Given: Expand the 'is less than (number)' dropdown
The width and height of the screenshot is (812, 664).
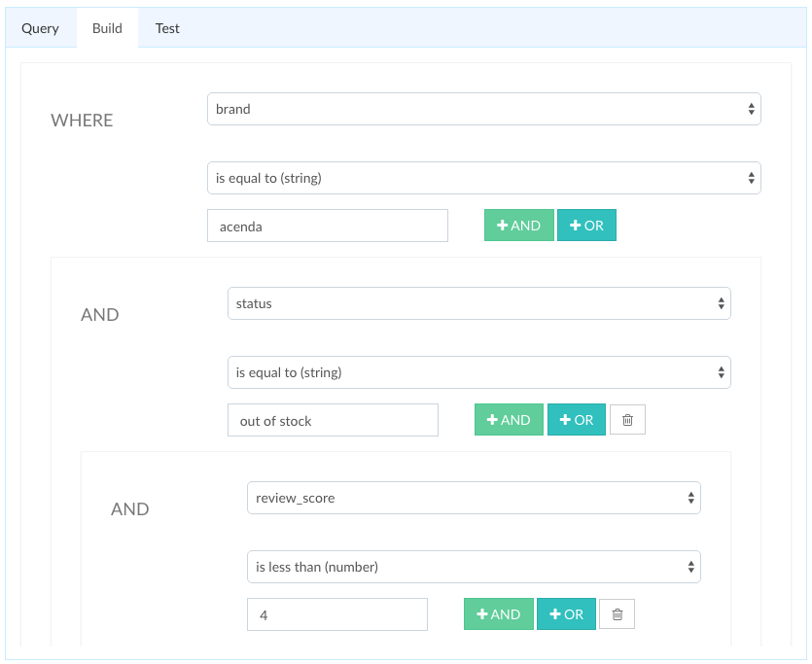Looking at the screenshot, I should point(474,567).
